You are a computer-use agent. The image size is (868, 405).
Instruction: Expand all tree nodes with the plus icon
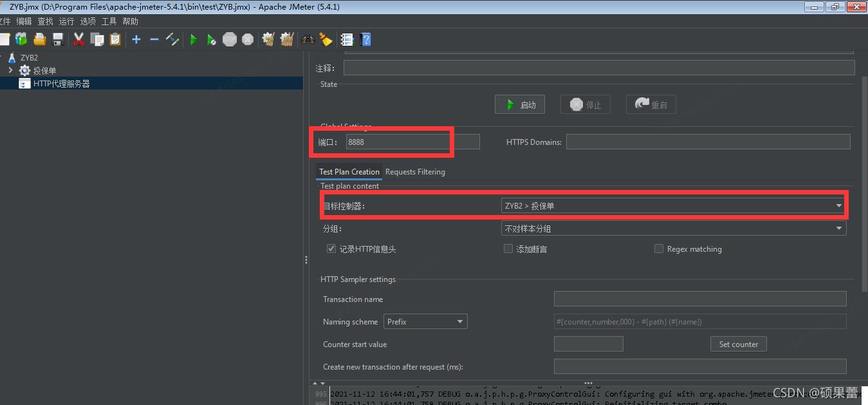(x=136, y=39)
